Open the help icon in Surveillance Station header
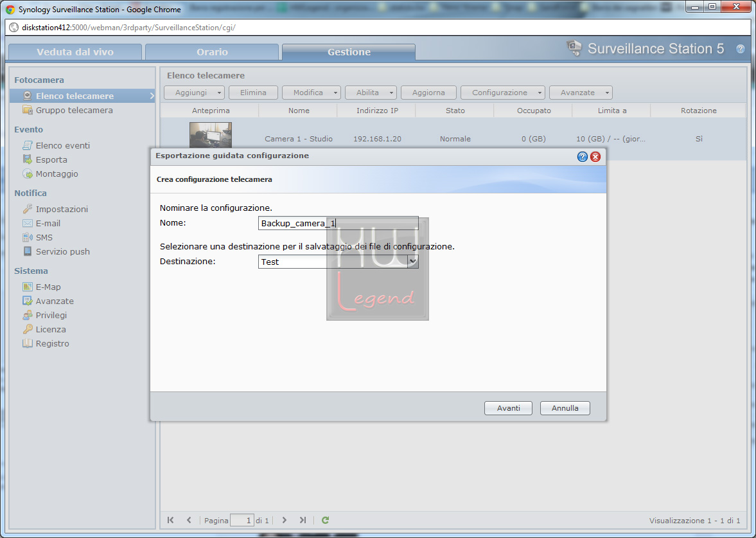 (740, 49)
